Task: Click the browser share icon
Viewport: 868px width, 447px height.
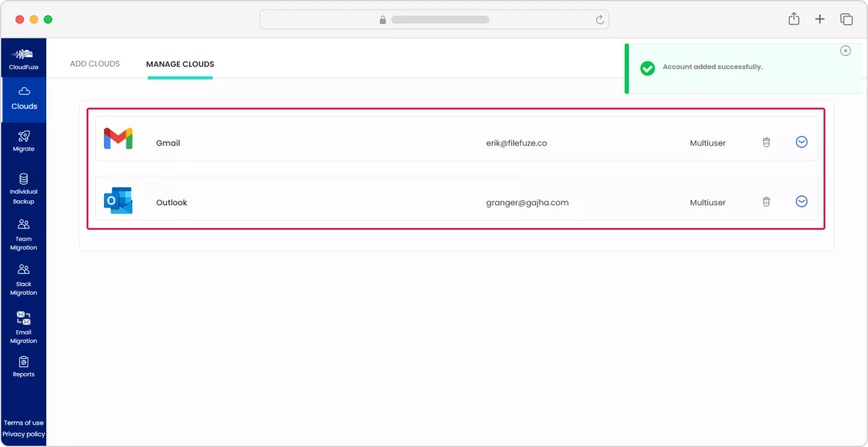Action: [x=794, y=19]
